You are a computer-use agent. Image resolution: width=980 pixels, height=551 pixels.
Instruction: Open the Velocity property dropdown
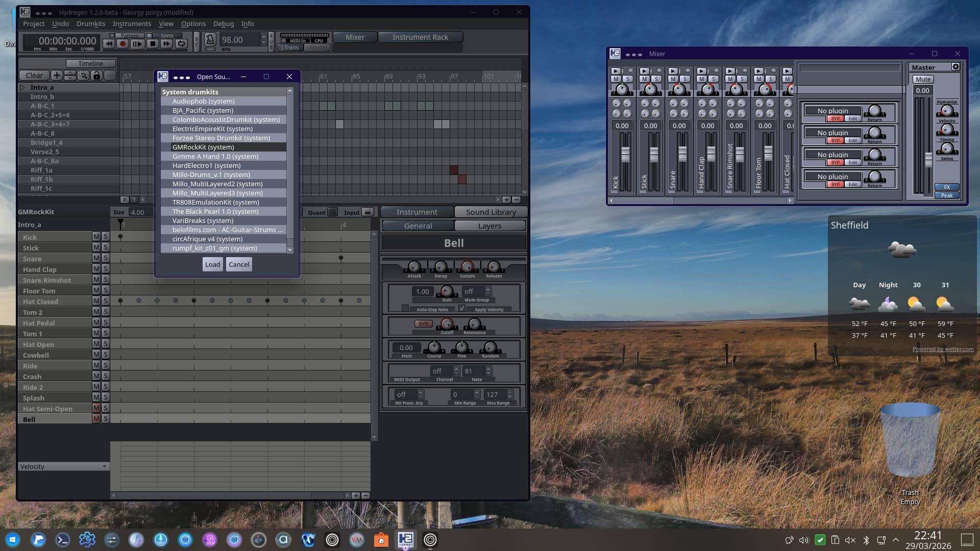pyautogui.click(x=63, y=466)
